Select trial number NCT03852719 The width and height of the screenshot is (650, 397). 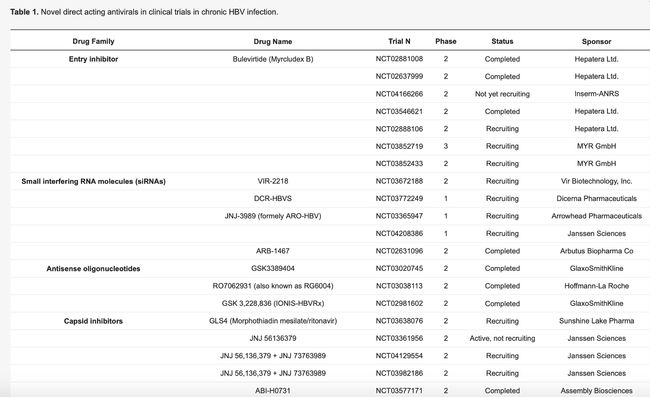399,146
